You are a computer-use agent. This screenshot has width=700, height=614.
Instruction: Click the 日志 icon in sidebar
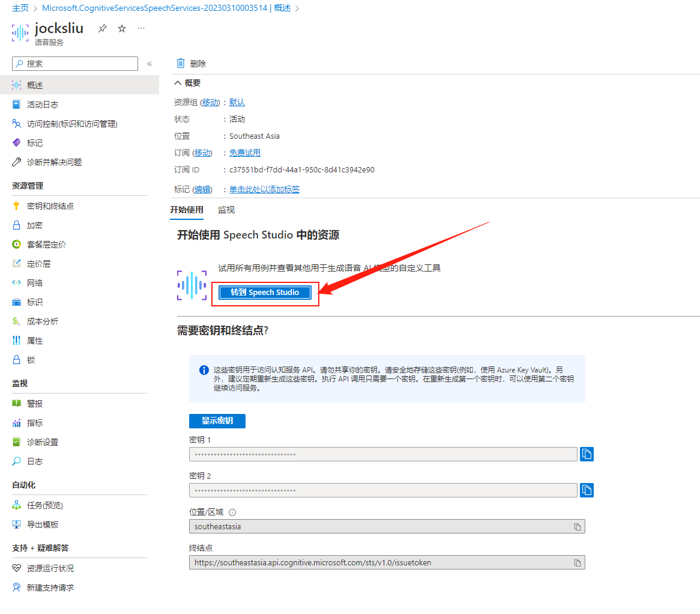coord(17,461)
